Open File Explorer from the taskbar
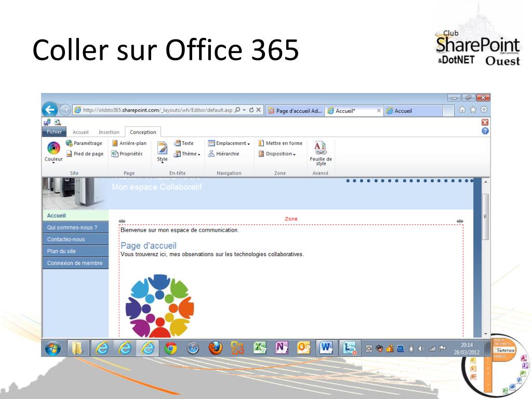 pos(78,348)
